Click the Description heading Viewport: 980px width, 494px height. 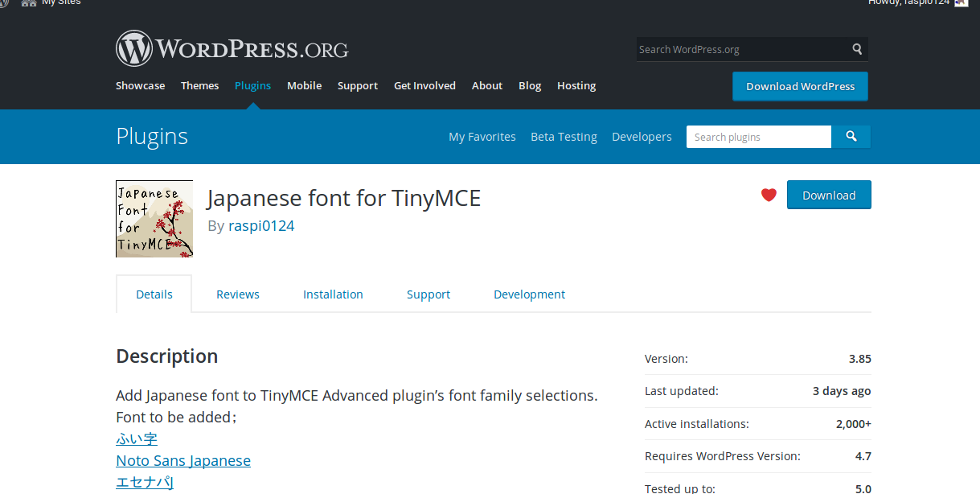point(167,356)
